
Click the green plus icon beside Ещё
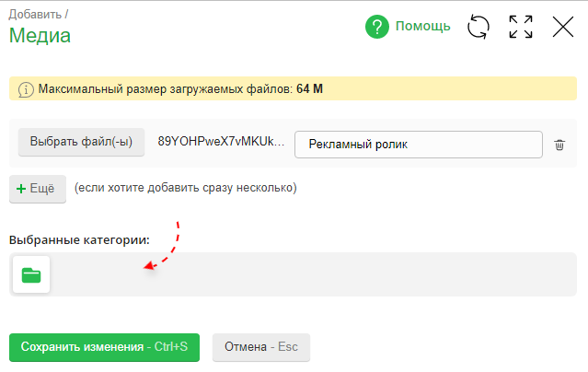pos(21,188)
